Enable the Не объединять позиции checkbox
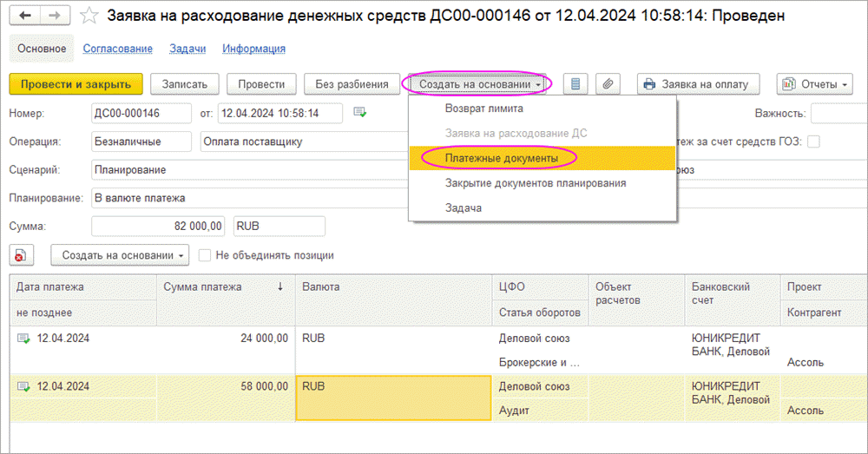Screen dimensions: 868x454 click(x=205, y=255)
